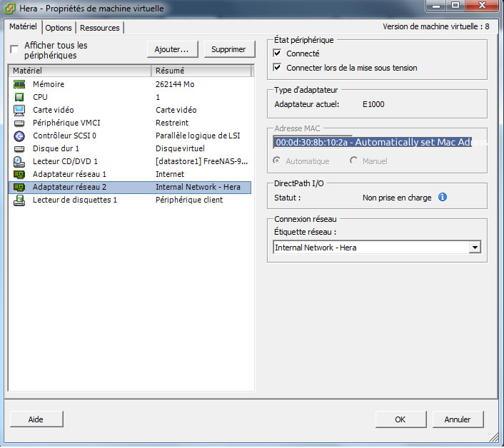
Task: Select the Manuel MAC radio button
Action: click(353, 161)
